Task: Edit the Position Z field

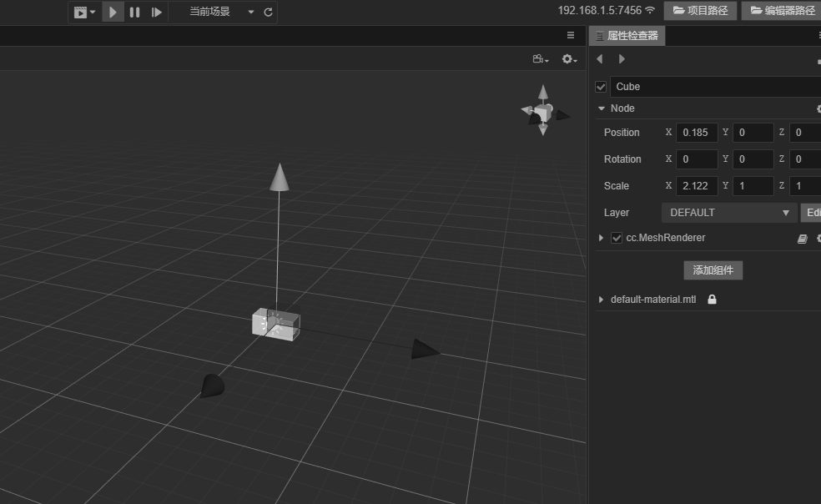Action: click(x=805, y=133)
